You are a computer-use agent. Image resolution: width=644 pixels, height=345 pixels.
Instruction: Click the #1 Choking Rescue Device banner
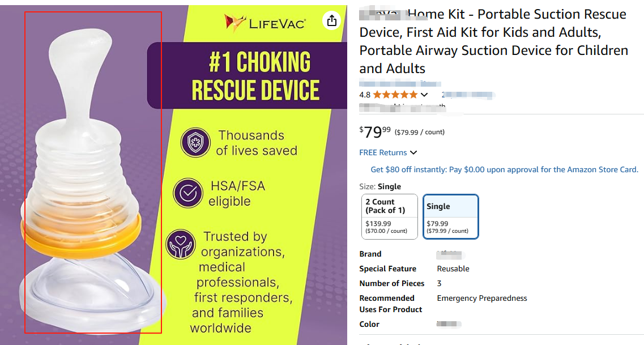click(x=255, y=76)
